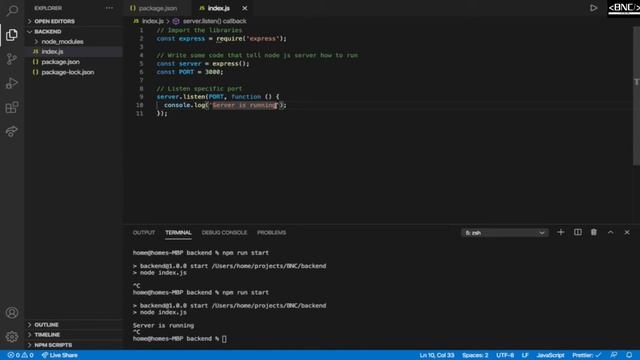Expand the TIMELINE section
This screenshot has width=640, height=360.
[47, 335]
